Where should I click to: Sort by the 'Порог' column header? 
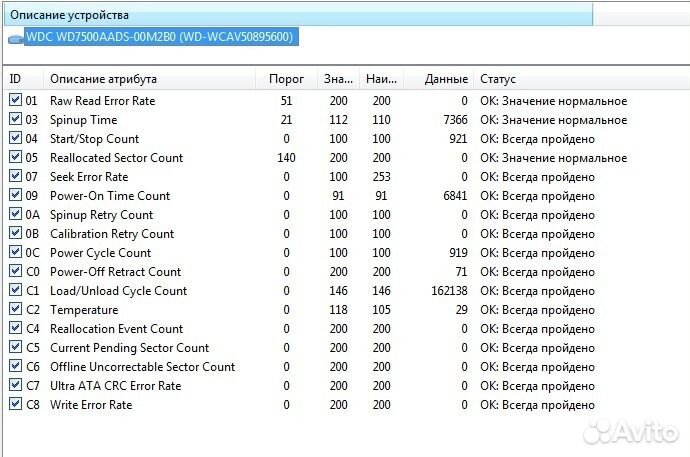(287, 79)
